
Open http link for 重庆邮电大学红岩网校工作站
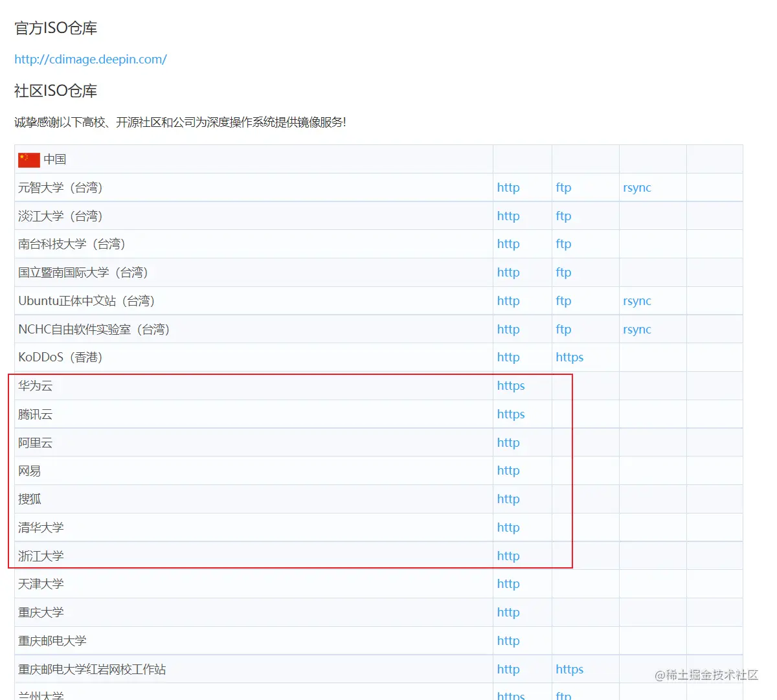pos(508,670)
